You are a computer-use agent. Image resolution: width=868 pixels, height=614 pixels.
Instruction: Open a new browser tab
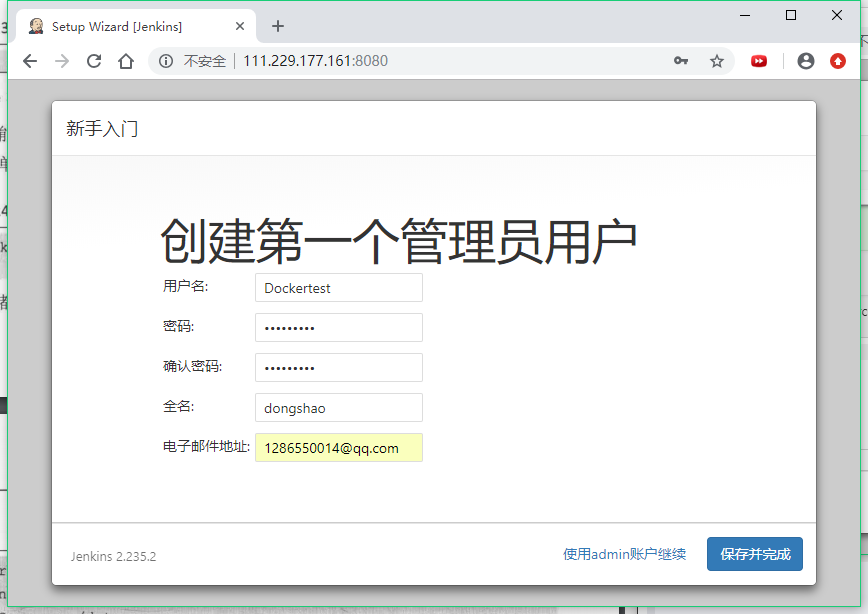click(278, 26)
